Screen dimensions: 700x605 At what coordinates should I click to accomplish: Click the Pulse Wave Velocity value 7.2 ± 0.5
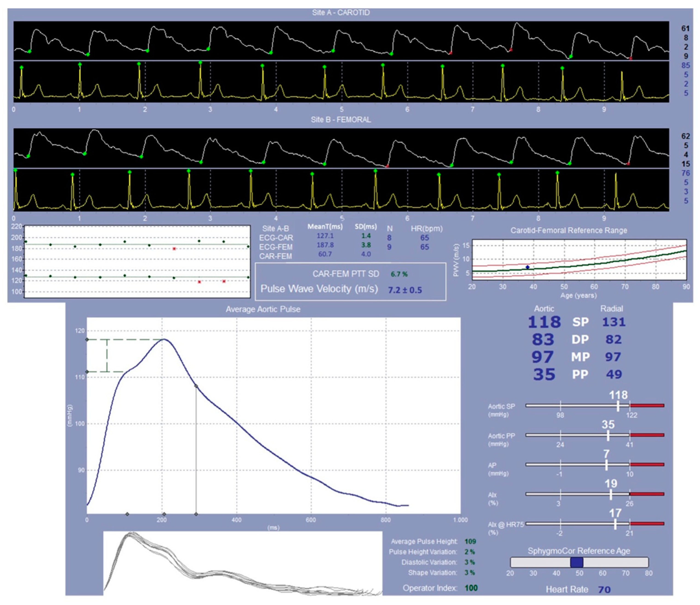pyautogui.click(x=405, y=290)
